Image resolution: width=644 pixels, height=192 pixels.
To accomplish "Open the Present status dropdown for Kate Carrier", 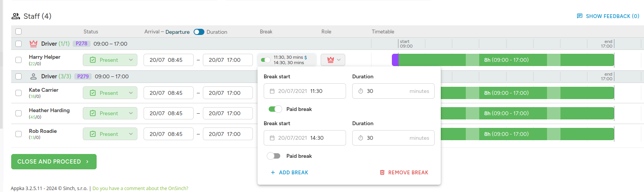I will [x=110, y=93].
